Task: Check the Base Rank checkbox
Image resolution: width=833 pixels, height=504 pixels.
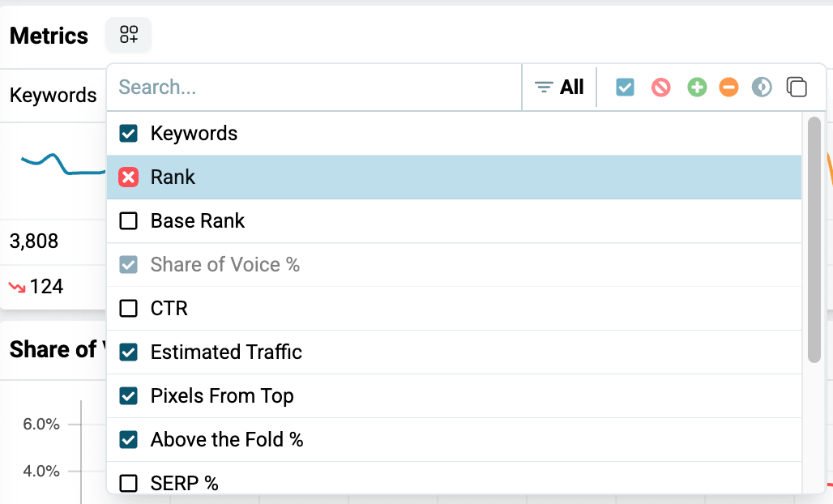Action: [129, 220]
